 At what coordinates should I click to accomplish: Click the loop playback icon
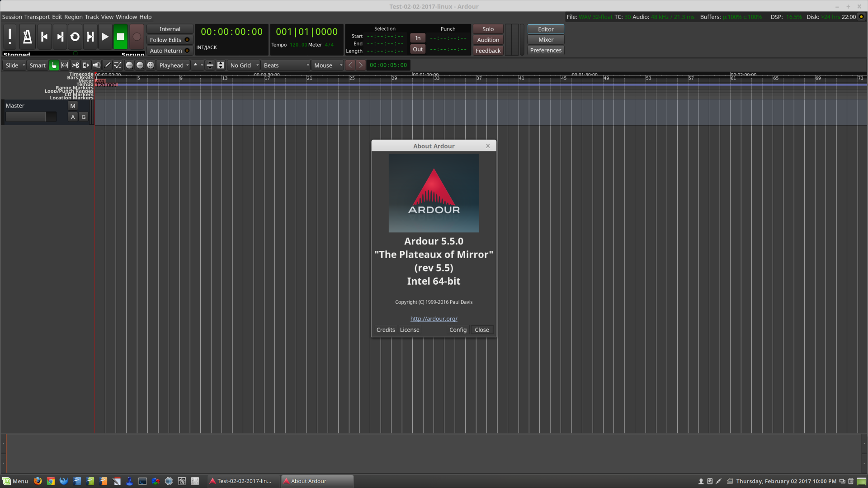point(75,37)
